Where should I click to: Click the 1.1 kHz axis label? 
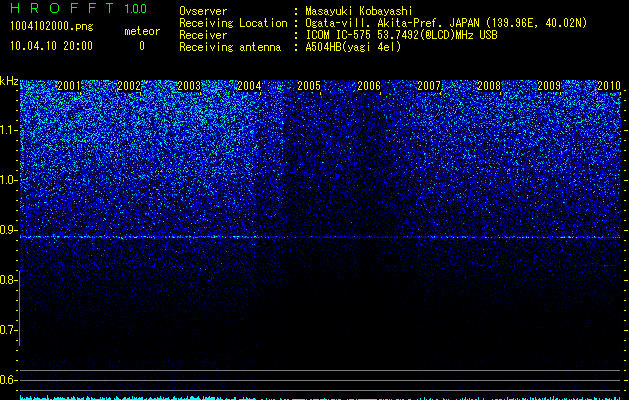[7, 130]
